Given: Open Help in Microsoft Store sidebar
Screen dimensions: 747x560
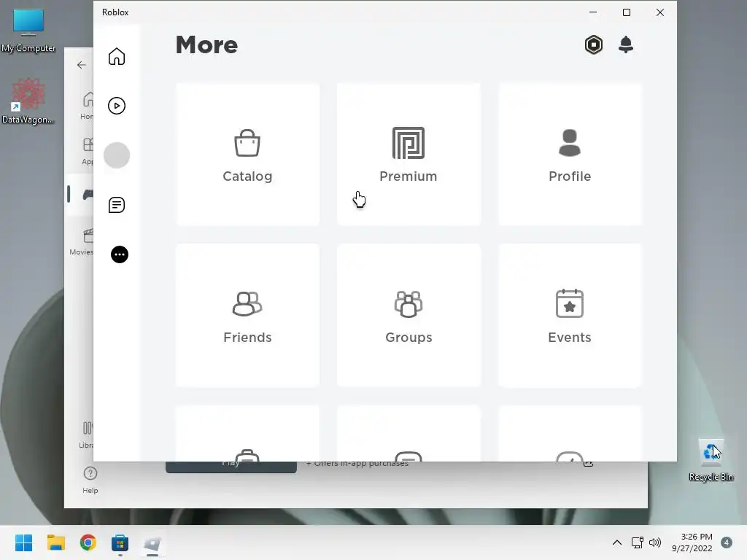Looking at the screenshot, I should [x=90, y=480].
